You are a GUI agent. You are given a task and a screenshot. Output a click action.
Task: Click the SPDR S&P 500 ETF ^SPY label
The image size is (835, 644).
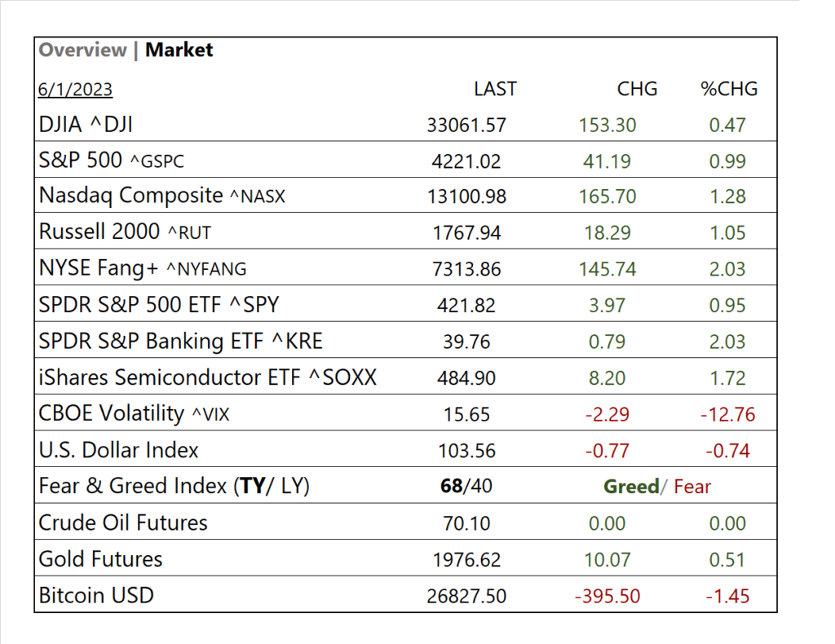click(x=159, y=305)
